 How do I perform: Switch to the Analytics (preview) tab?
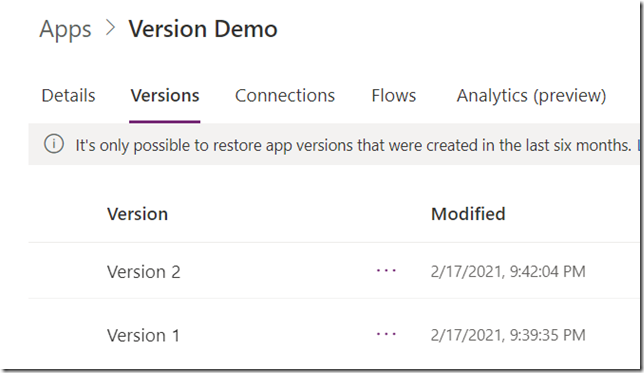tap(531, 96)
